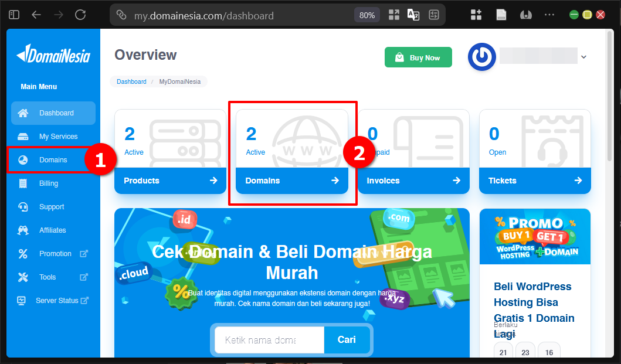Open the browser three-dots menu
The image size is (621, 364).
549,15
